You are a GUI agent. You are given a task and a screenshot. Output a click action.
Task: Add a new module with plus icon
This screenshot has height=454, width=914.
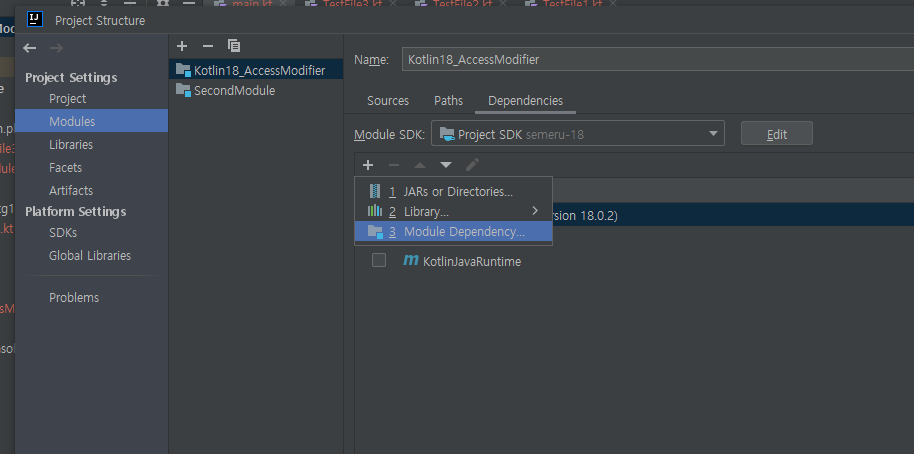pyautogui.click(x=182, y=46)
